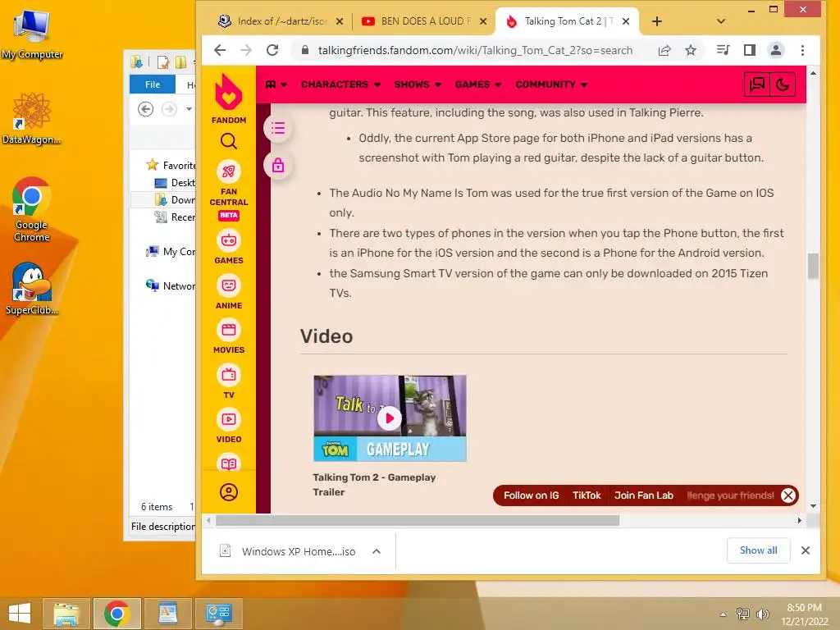This screenshot has height=630, width=840.
Task: Close the Chrome downloads bar
Action: 806,550
